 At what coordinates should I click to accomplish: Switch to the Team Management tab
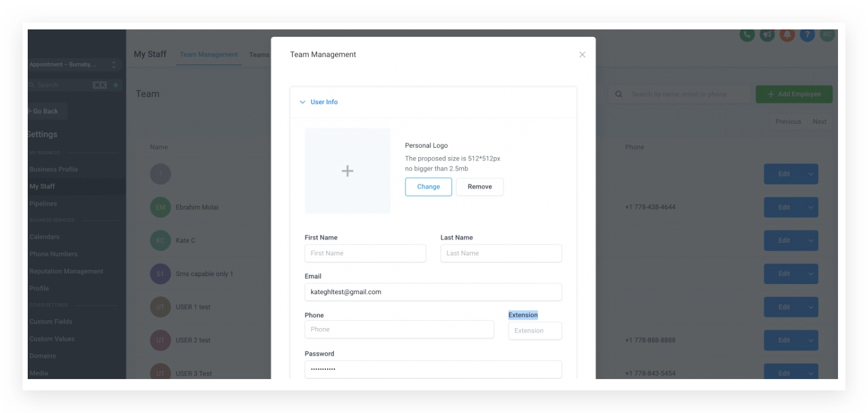209,55
